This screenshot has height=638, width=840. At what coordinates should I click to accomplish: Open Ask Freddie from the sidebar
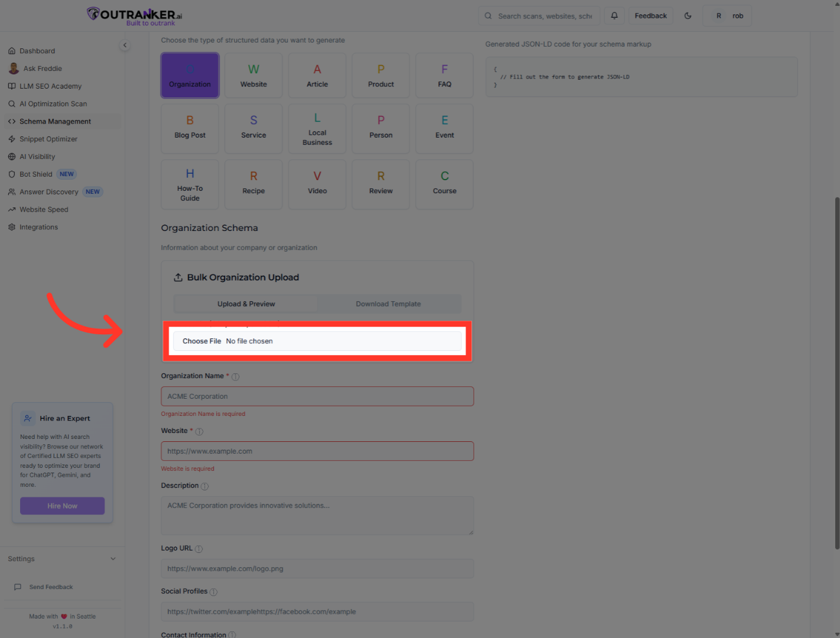(x=42, y=68)
